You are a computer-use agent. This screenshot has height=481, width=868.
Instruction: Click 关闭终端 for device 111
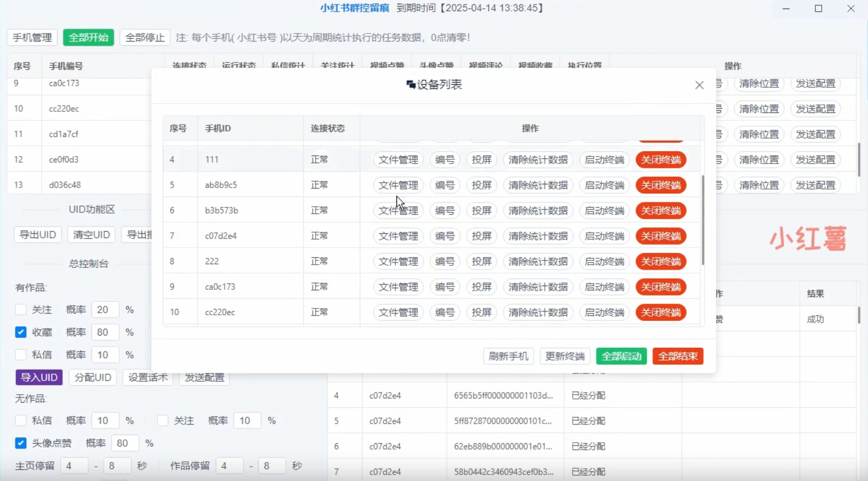point(660,160)
